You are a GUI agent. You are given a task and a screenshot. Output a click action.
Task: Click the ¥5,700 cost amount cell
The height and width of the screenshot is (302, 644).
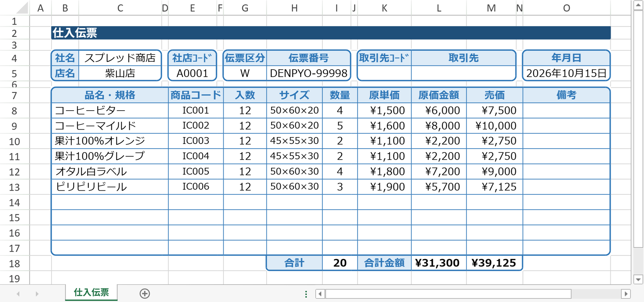[439, 187]
